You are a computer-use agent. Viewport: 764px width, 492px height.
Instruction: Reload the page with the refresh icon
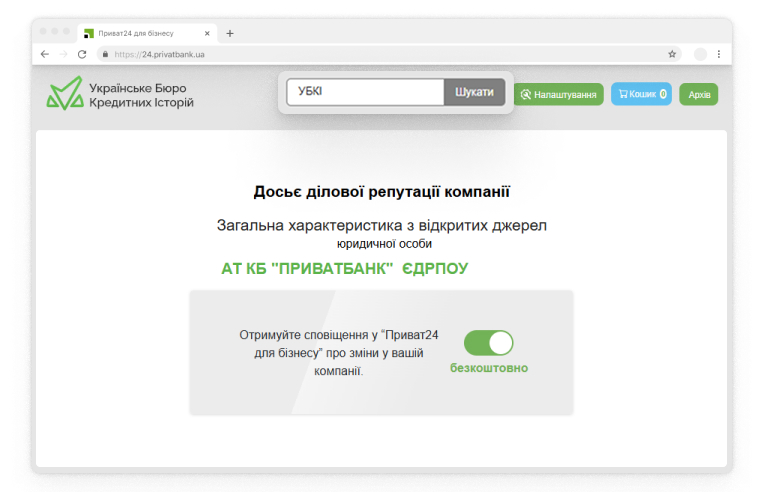click(x=82, y=54)
